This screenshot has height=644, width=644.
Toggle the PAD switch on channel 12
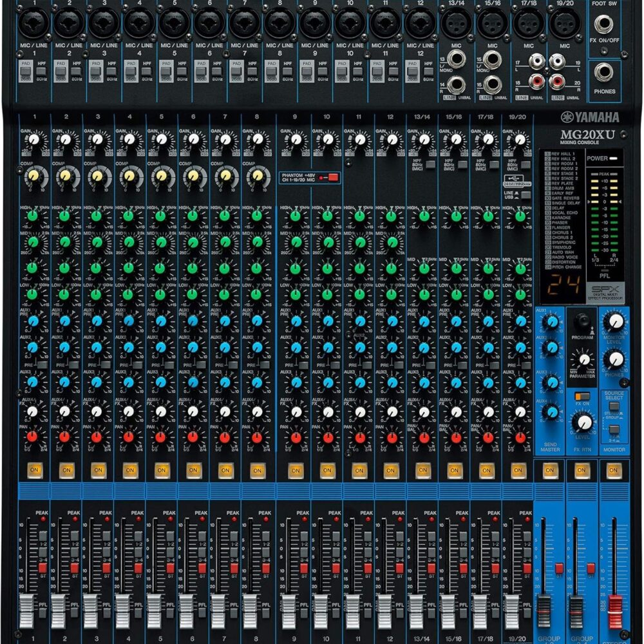(x=412, y=71)
